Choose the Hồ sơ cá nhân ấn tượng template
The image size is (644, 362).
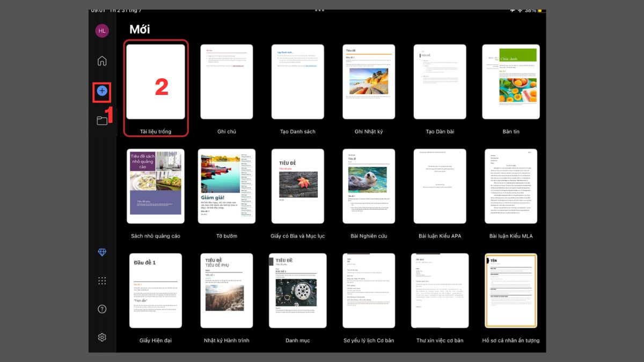tap(511, 290)
